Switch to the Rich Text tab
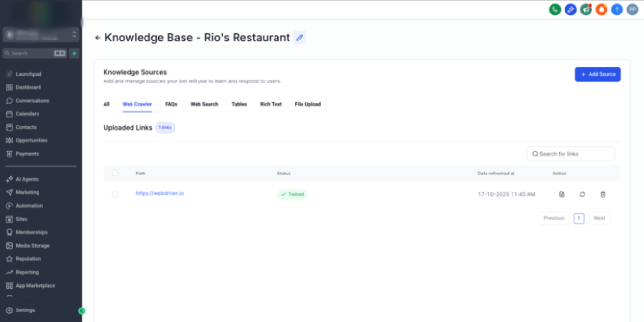The image size is (644, 322). (271, 104)
